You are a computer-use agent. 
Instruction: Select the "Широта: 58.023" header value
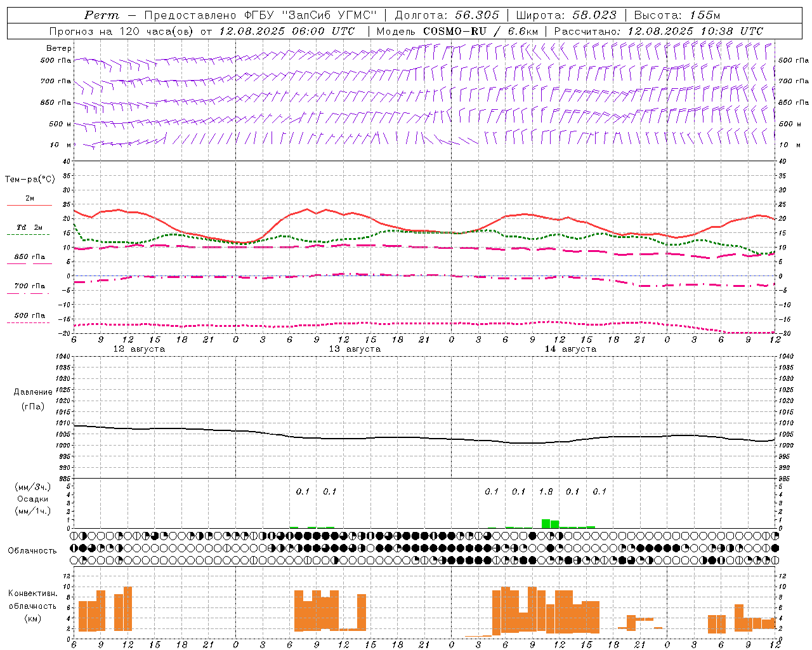tap(566, 15)
